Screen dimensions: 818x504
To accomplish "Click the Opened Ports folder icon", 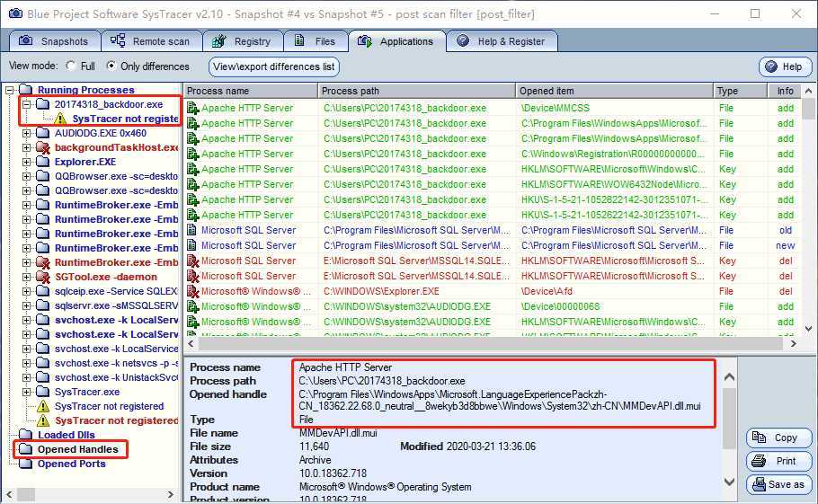I will (x=25, y=464).
